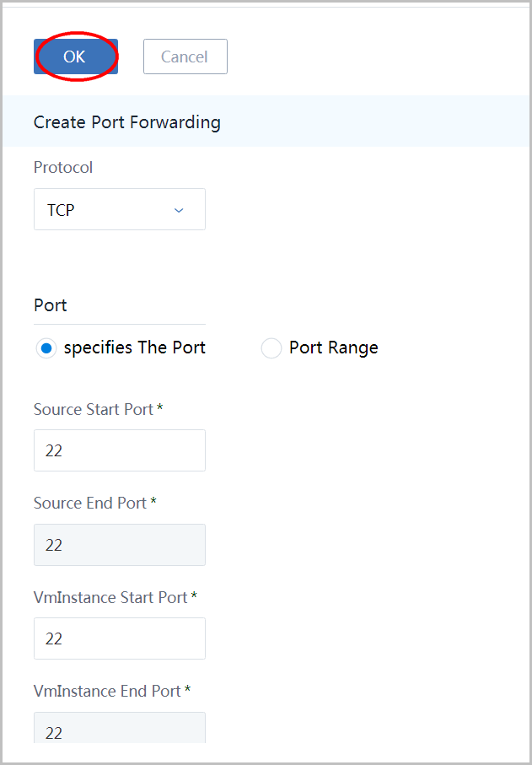This screenshot has height=765, width=532.
Task: Click the 'Port Range' label text
Action: 334,347
